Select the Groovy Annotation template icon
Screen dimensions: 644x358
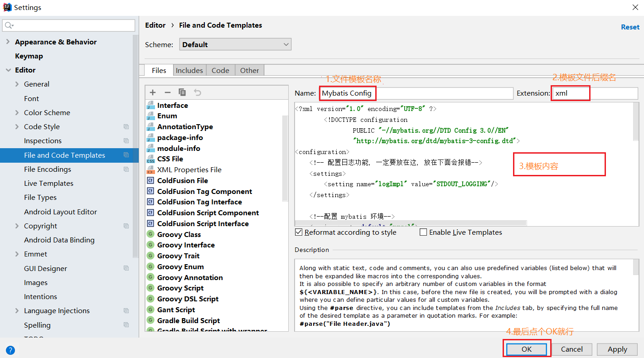(x=150, y=277)
